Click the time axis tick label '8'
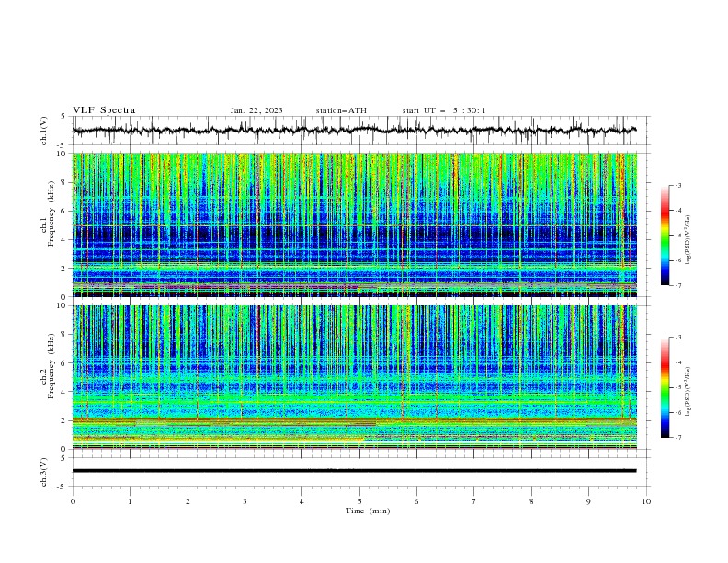Screen dimensions: 728x563 pos(531,501)
